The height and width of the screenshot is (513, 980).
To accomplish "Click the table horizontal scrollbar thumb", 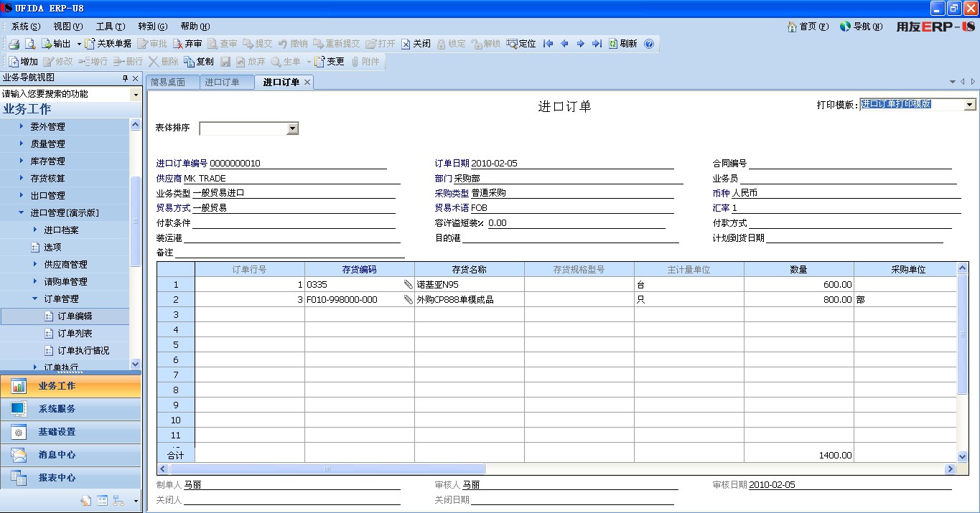I will click(x=327, y=469).
